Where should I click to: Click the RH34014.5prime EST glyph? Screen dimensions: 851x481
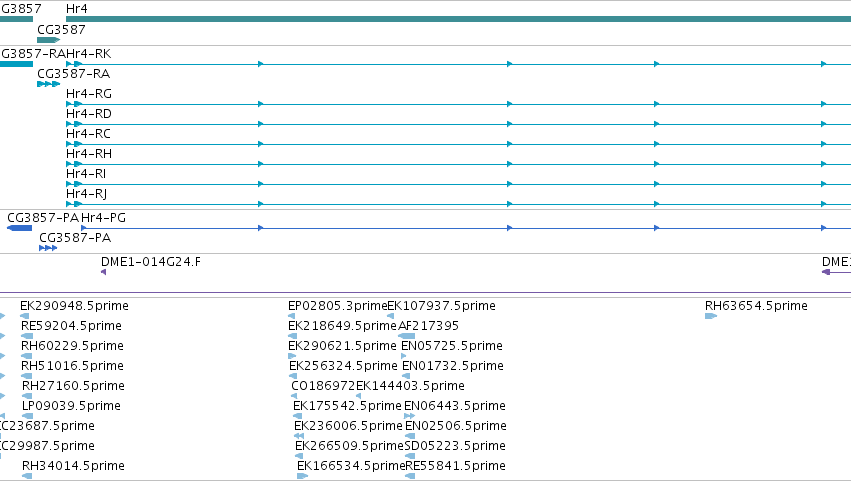click(x=27, y=476)
